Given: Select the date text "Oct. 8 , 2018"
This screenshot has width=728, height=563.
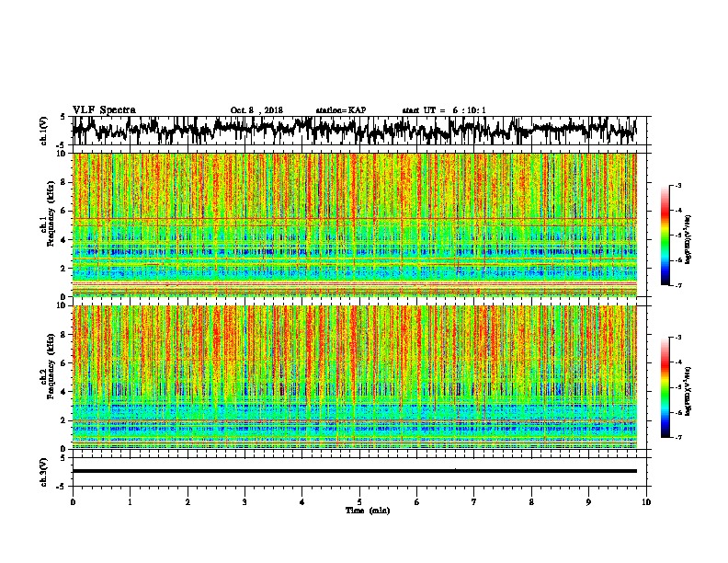Looking at the screenshot, I should (256, 110).
